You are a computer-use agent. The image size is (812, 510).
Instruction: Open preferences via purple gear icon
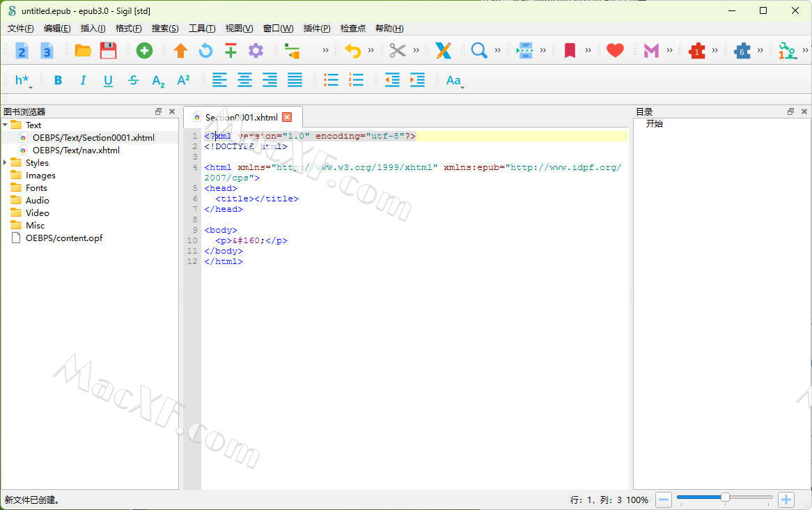tap(256, 50)
